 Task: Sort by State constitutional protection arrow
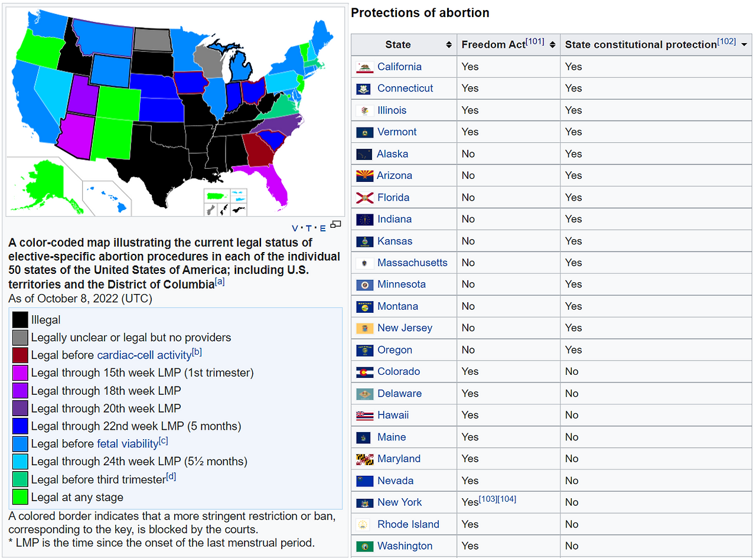pyautogui.click(x=744, y=45)
